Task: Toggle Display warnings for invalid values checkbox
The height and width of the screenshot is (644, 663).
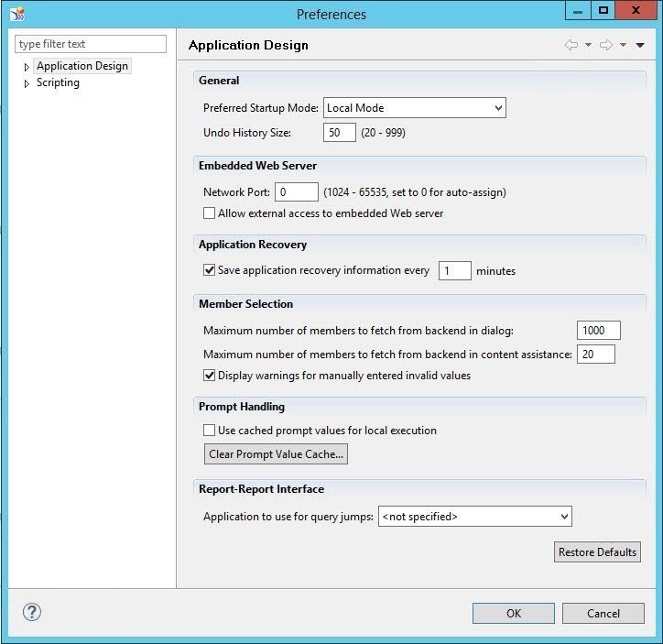Action: pyautogui.click(x=210, y=376)
